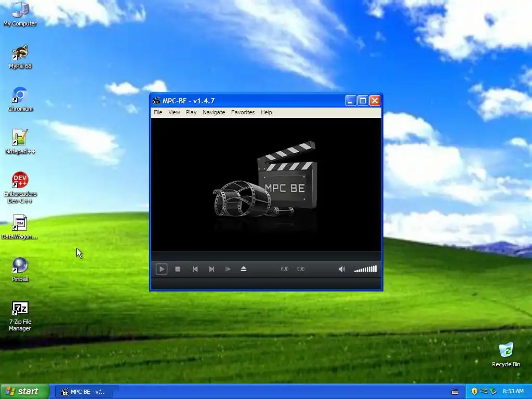Skip to next track in MPC-BE
532x399 pixels.
[x=211, y=269]
